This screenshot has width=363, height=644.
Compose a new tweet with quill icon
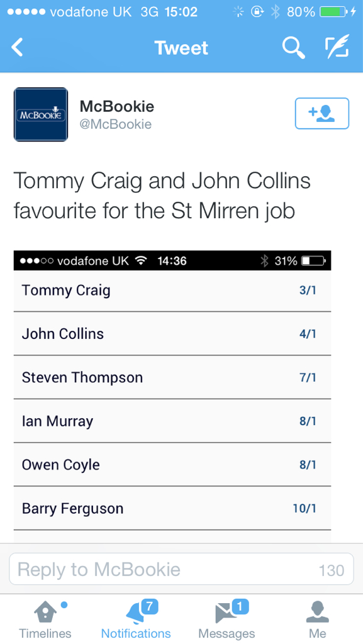337,47
